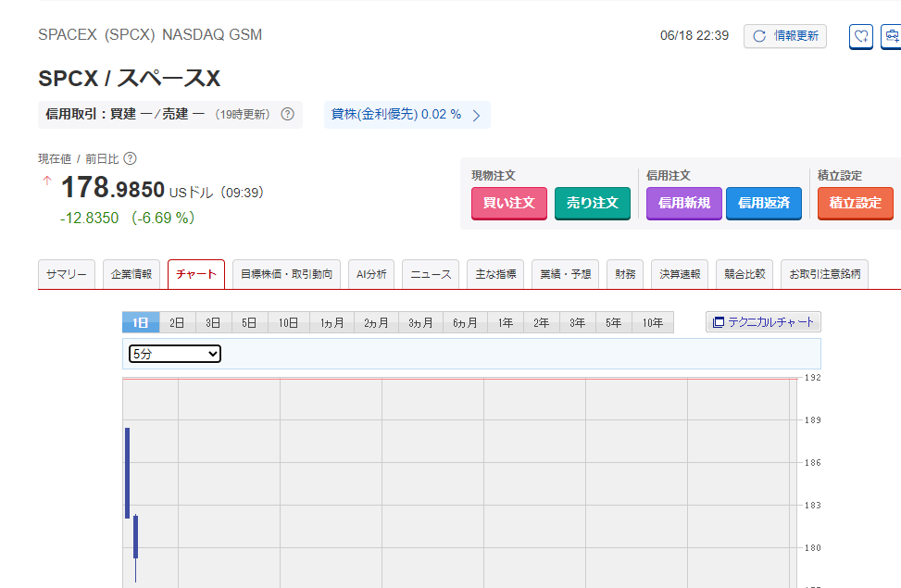Select the 2日 chart period
This screenshot has height=588, width=901.
pyautogui.click(x=177, y=322)
